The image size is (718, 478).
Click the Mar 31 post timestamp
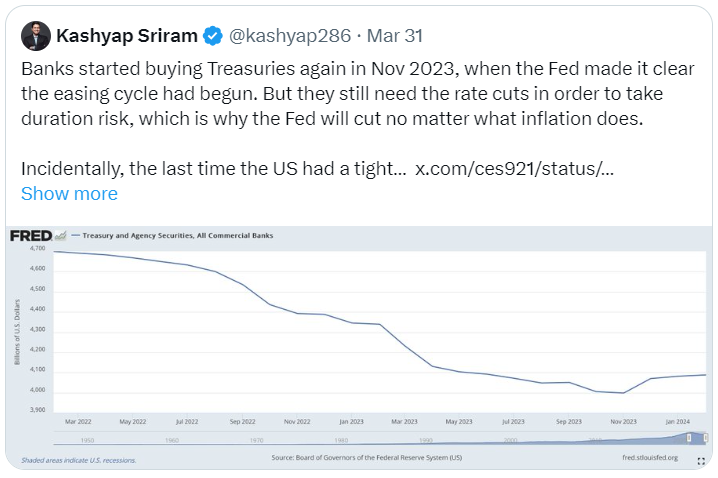tap(395, 36)
